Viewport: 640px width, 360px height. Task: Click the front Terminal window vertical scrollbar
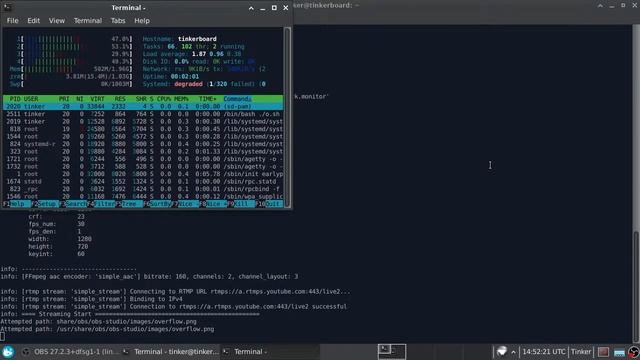[x=287, y=118]
